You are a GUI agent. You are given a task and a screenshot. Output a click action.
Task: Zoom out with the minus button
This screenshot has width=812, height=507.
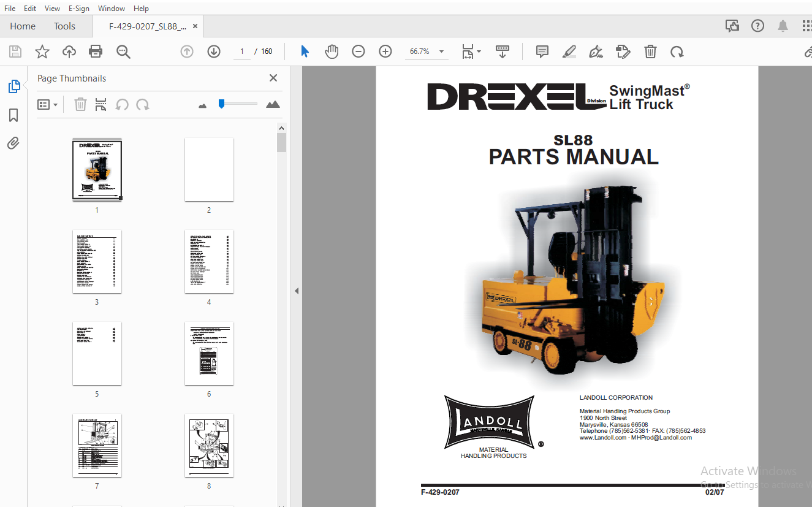(x=359, y=51)
